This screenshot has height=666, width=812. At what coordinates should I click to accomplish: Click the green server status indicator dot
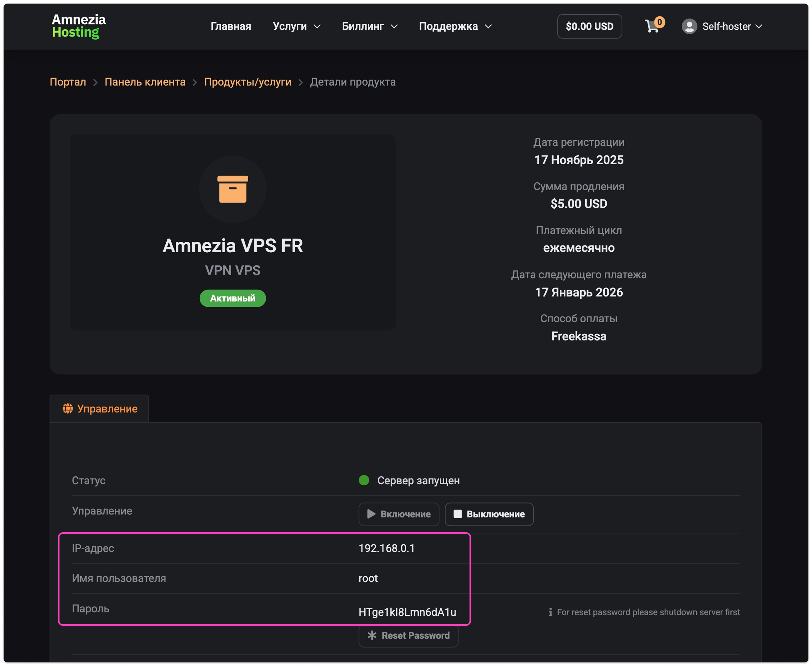tap(364, 480)
